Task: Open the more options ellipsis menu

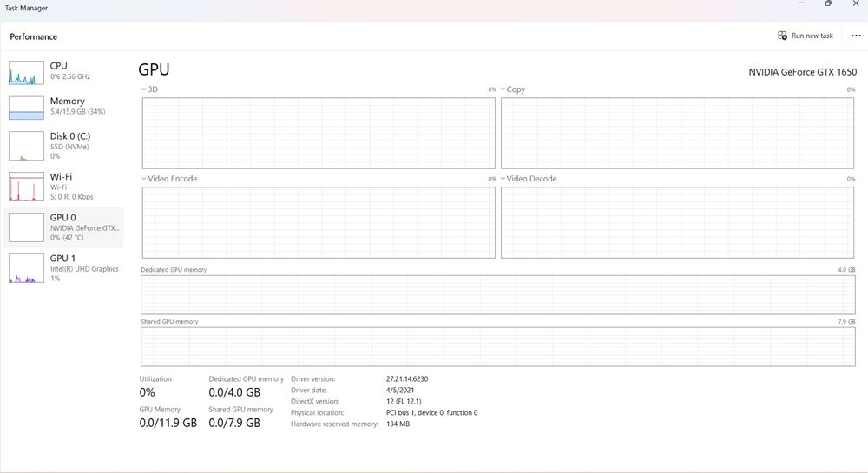Action: pyautogui.click(x=856, y=36)
